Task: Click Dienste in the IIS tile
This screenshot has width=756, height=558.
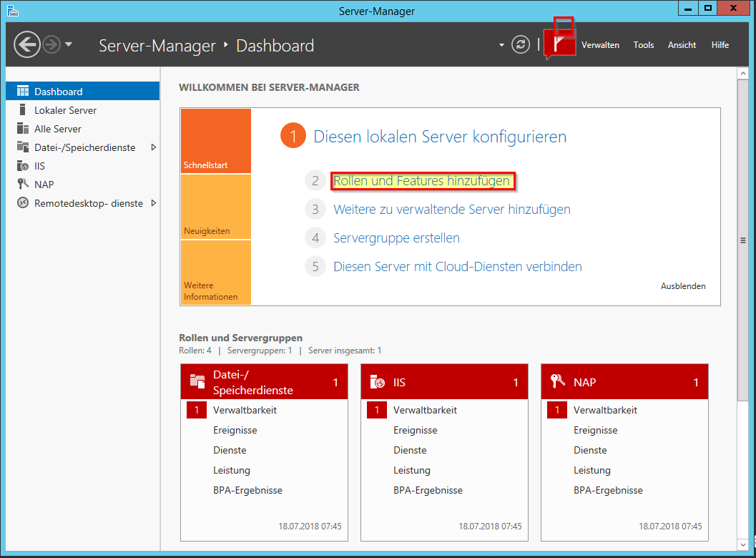Action: click(411, 450)
